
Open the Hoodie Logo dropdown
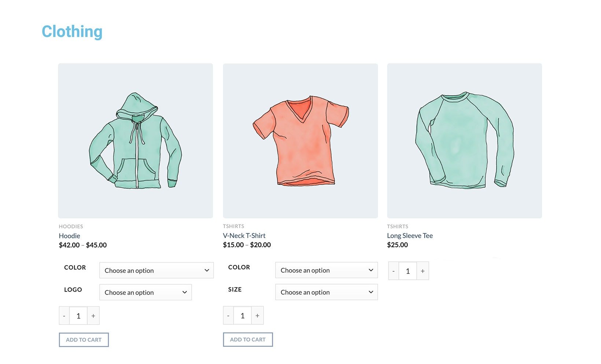point(145,292)
